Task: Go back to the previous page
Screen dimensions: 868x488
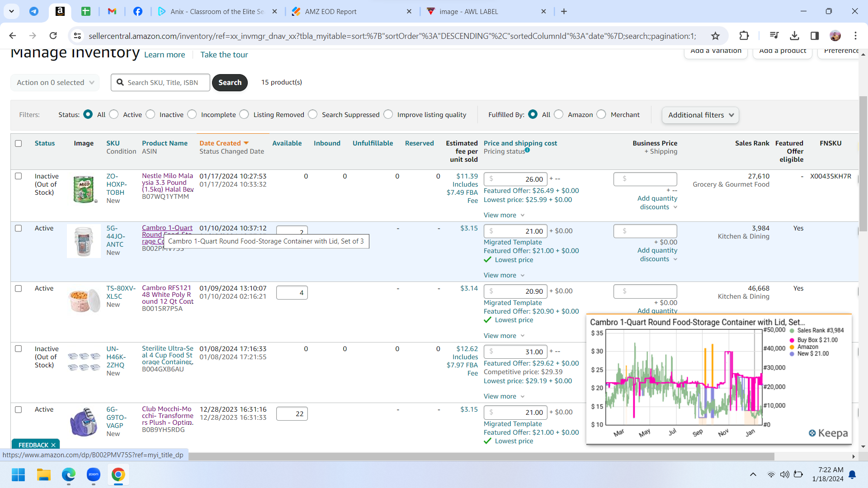Action: pos(13,36)
